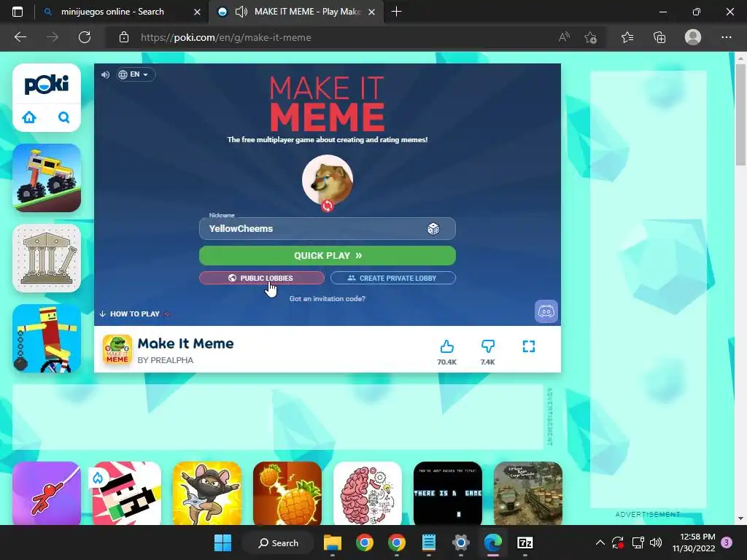Open the ninja mouse game thumbnail

pyautogui.click(x=207, y=494)
